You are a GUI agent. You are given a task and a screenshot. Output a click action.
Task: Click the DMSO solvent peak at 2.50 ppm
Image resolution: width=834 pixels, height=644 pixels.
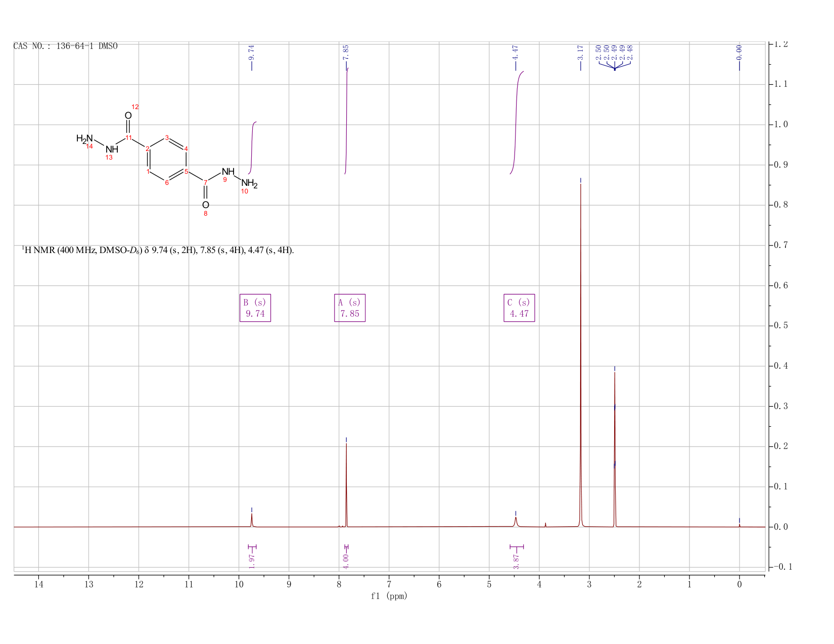[615, 450]
